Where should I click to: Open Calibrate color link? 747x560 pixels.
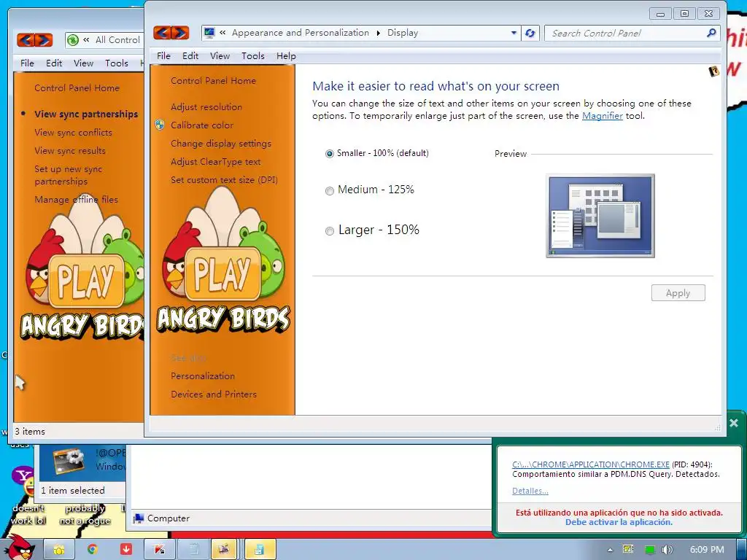(x=202, y=125)
